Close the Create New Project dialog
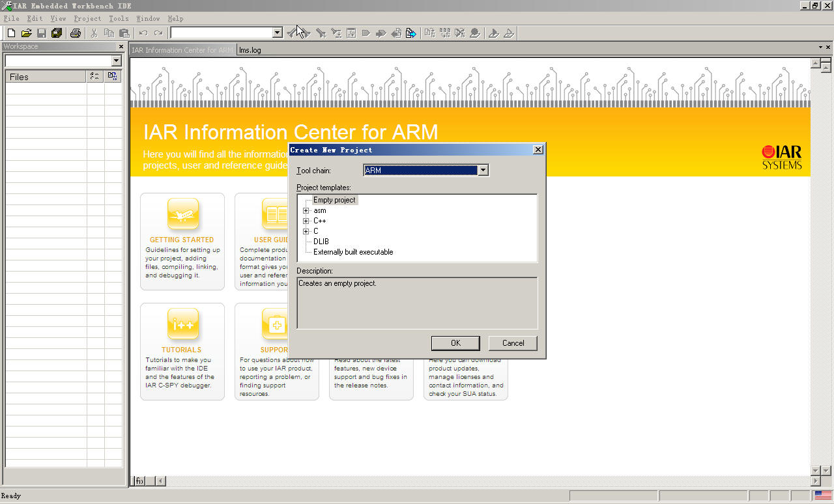 point(538,150)
